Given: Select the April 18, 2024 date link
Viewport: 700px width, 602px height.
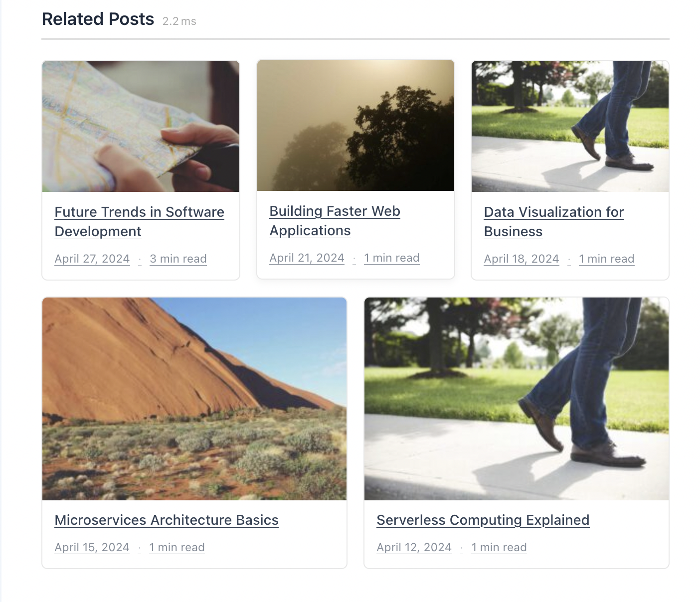Looking at the screenshot, I should [522, 259].
